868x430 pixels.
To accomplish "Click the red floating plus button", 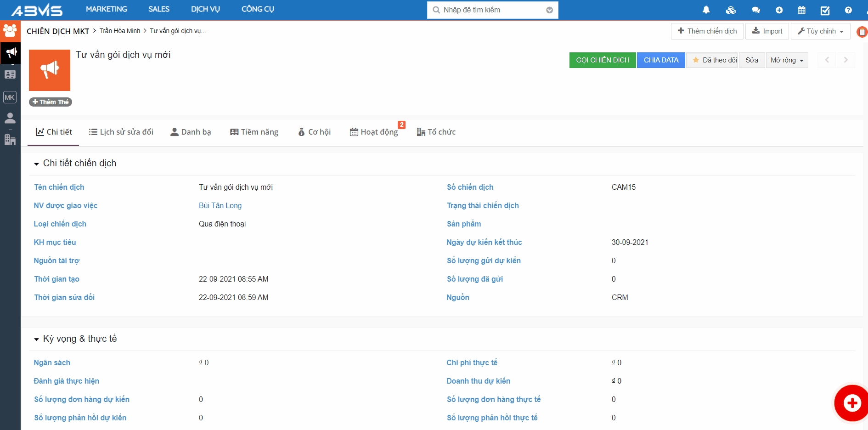I will pyautogui.click(x=852, y=403).
